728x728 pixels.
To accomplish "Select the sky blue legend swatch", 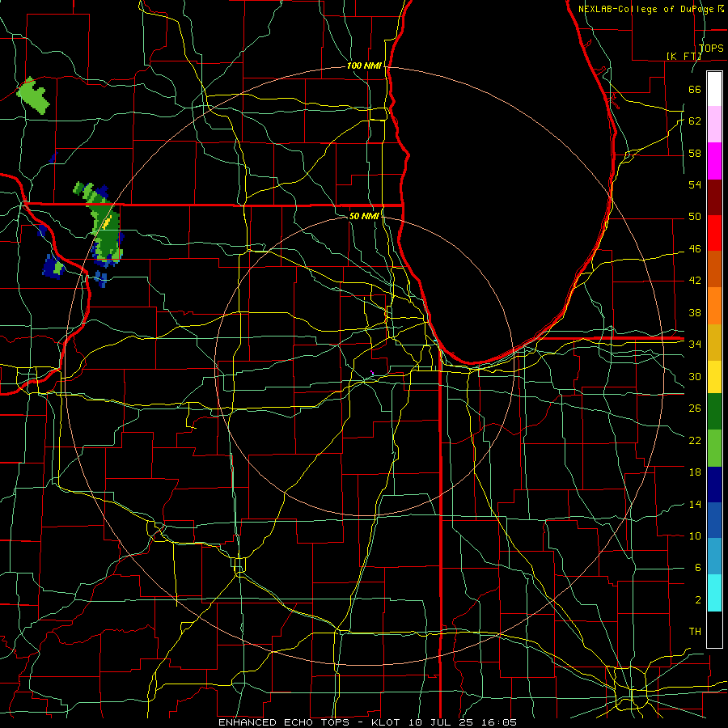I will [x=714, y=557].
